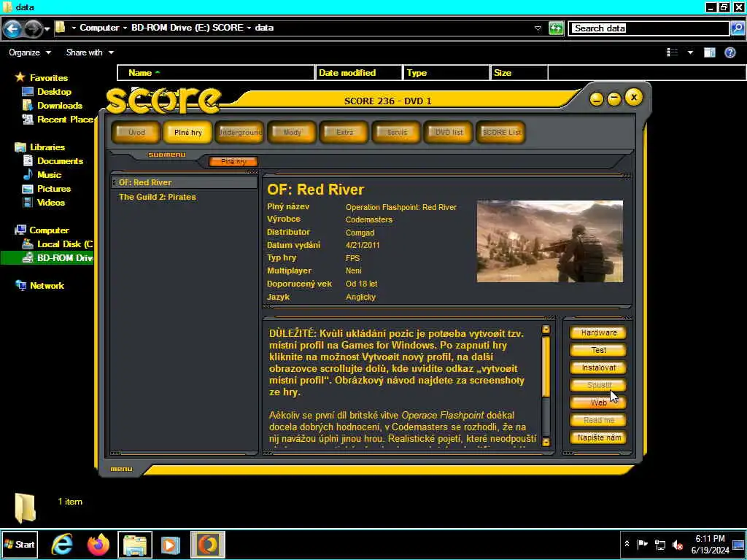The height and width of the screenshot is (560, 747).
Task: Select OF: Red River in game list
Action: click(185, 182)
